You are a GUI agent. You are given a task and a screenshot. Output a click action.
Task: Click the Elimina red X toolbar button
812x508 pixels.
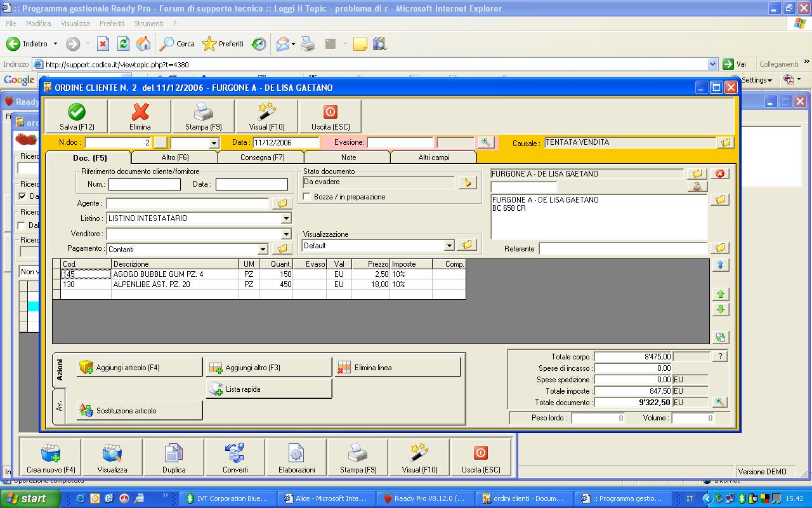(140, 117)
